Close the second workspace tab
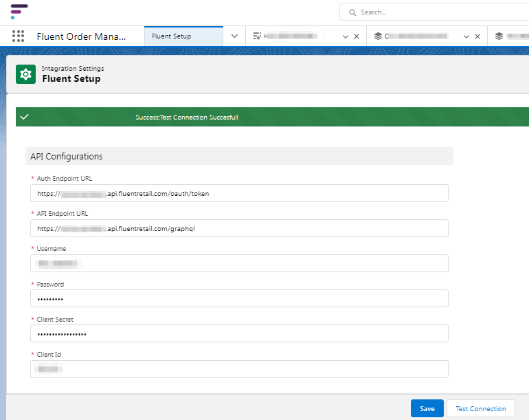 [x=356, y=36]
